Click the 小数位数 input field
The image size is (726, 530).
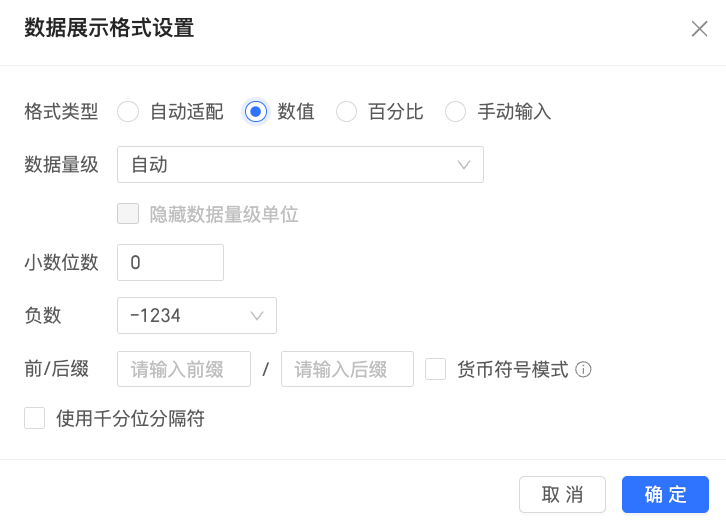pyautogui.click(x=170, y=263)
